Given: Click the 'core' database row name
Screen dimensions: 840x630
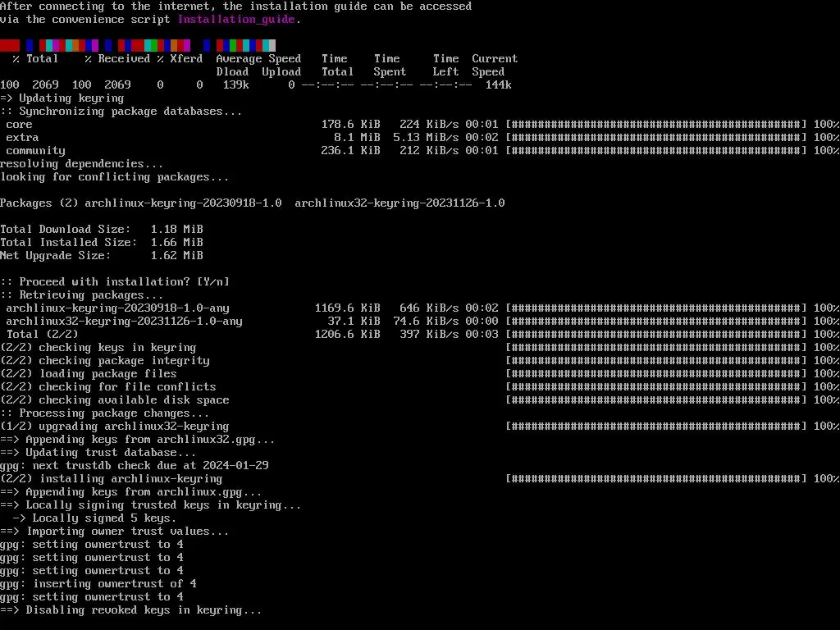Looking at the screenshot, I should point(20,125).
